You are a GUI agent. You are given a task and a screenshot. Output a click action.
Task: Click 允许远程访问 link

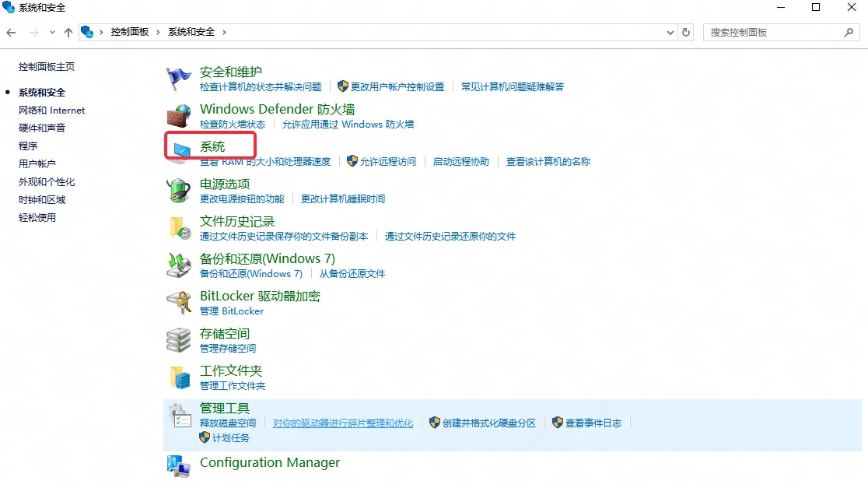[387, 161]
